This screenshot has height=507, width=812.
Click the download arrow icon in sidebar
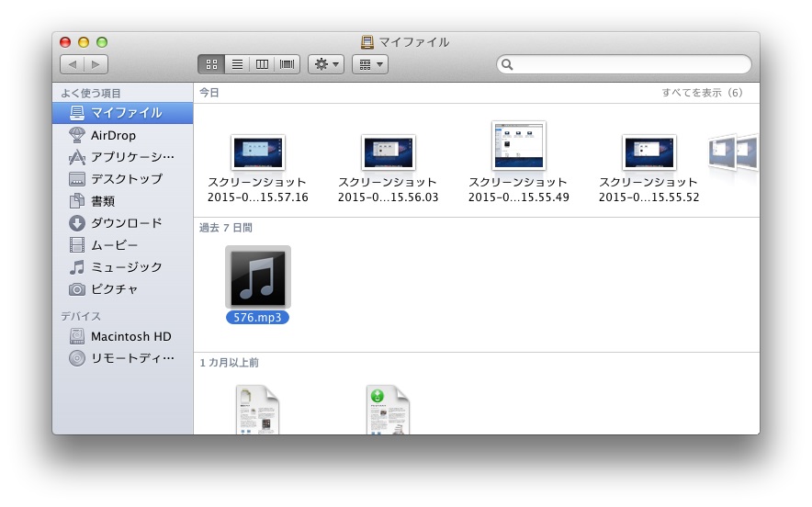(77, 223)
